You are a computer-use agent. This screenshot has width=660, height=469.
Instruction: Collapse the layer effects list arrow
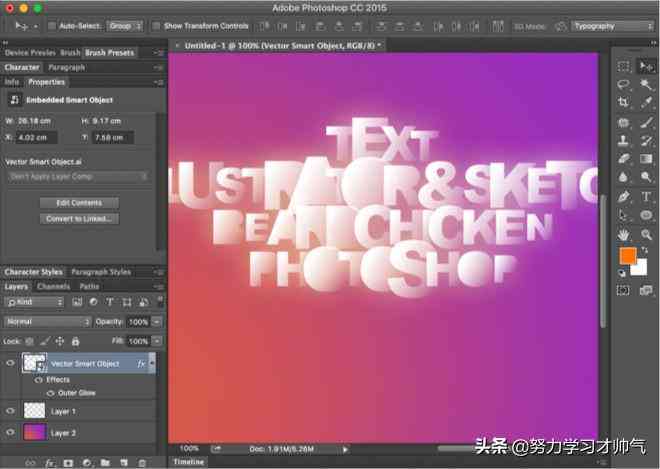tap(152, 362)
